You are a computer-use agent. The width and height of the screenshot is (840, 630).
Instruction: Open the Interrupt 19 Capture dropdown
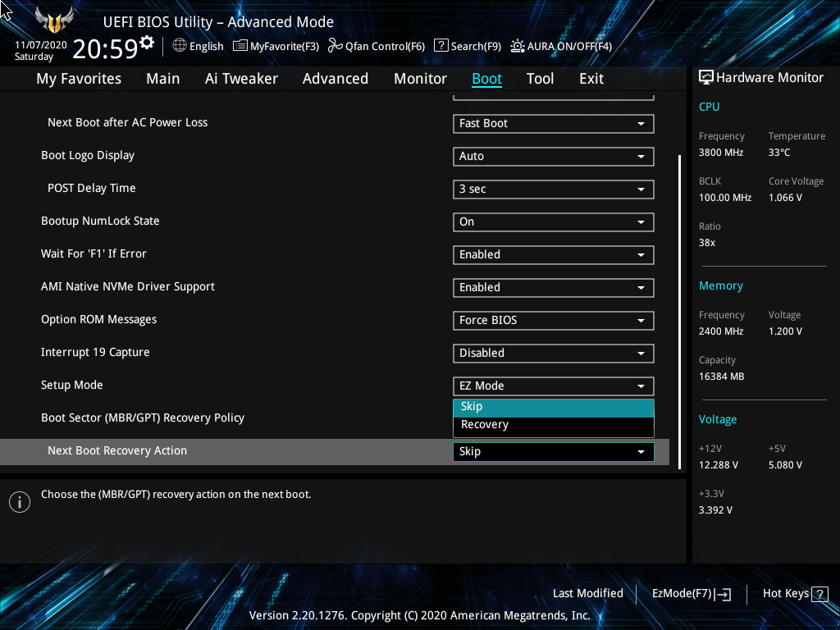(554, 353)
